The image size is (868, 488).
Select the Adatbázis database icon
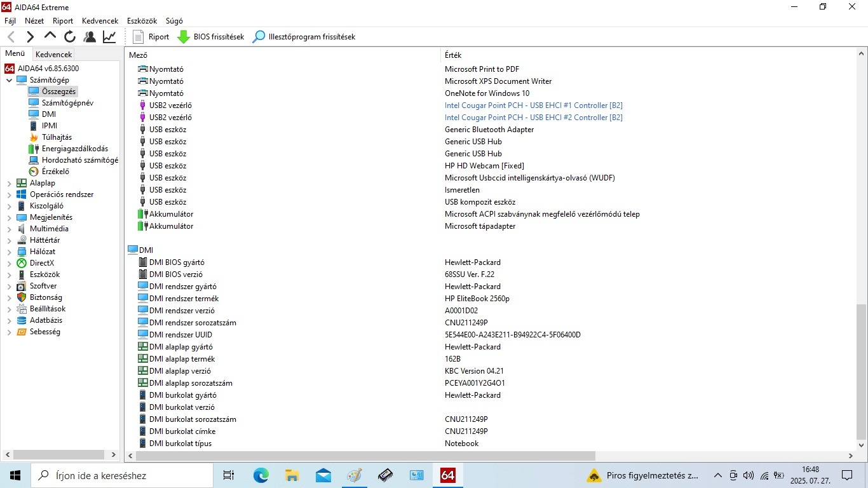[x=22, y=320]
